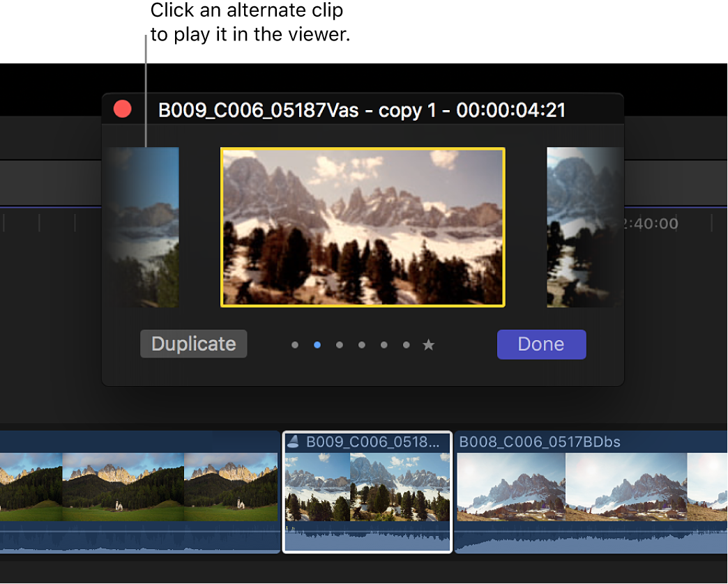The height and width of the screenshot is (584, 728).
Task: Select the third alternate dot indicator
Action: pos(340,344)
